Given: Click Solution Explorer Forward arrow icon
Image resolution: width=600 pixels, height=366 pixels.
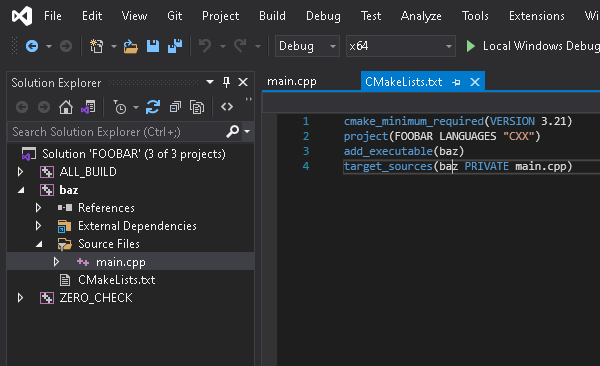Looking at the screenshot, I should [44, 107].
